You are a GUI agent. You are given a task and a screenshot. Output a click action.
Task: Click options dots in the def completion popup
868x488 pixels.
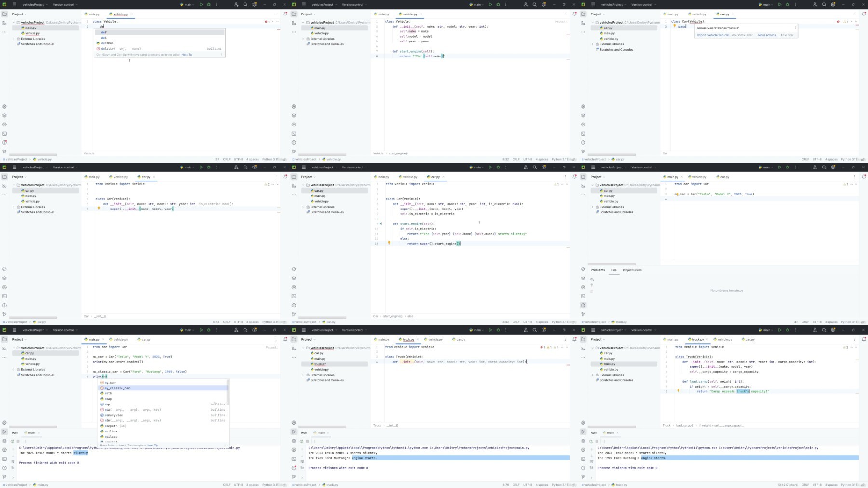point(221,55)
